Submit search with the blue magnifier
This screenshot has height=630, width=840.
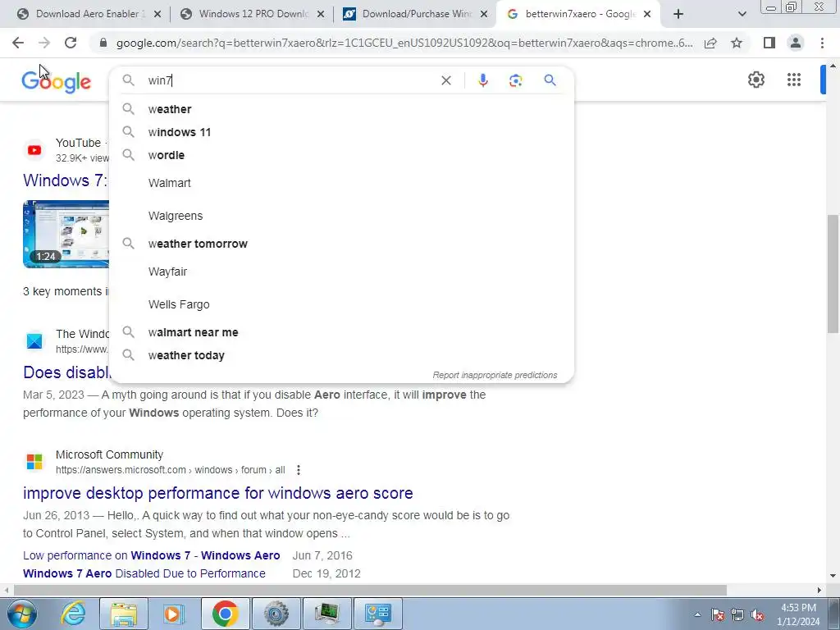coord(550,80)
